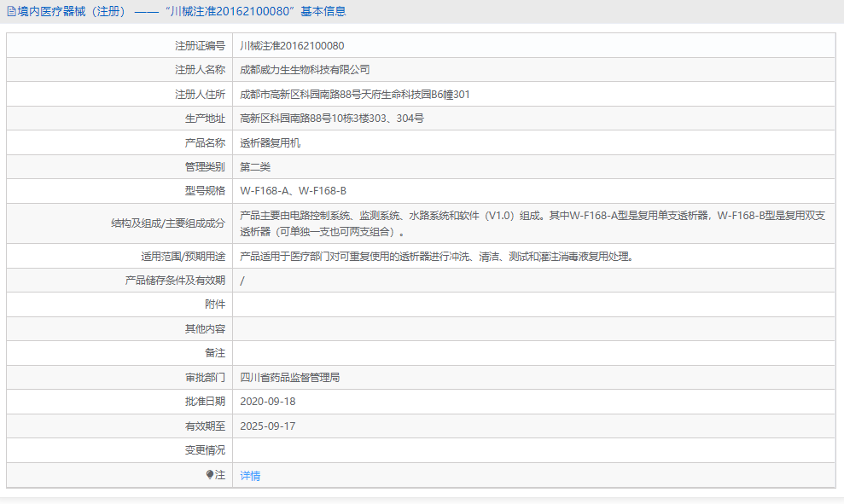
Task: Click approving department 四川省药品监督管理局
Action: coord(289,378)
